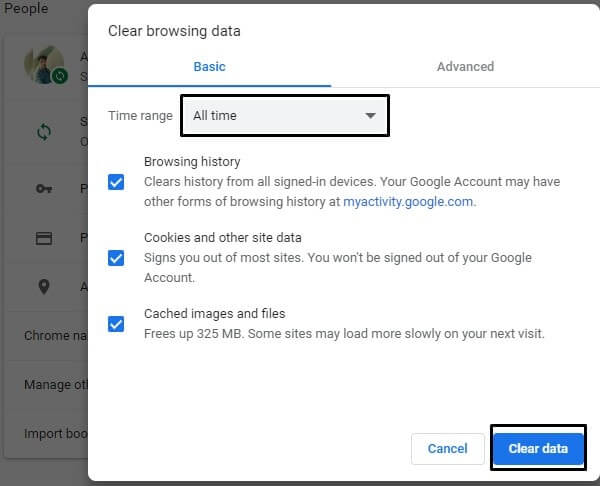The image size is (600, 486).
Task: Switch to the Advanced tab
Action: 465,67
